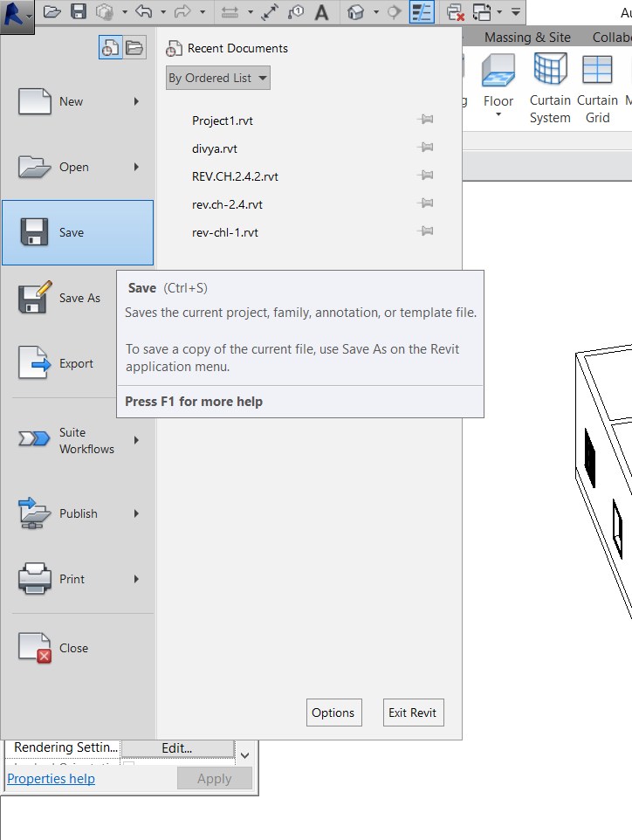Open Customize Quick Access Toolbar dropdown
The width and height of the screenshot is (632, 840).
point(515,11)
